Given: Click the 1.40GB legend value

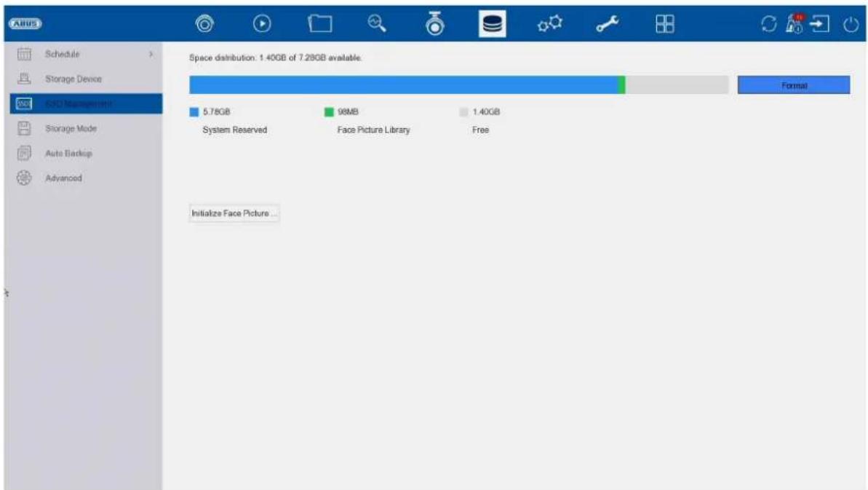Looking at the screenshot, I should pos(486,112).
